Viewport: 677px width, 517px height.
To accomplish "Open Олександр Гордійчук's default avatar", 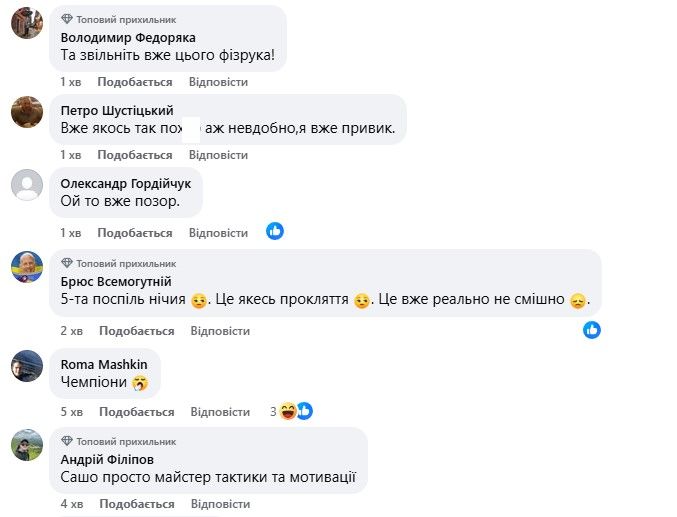I will coord(26,185).
